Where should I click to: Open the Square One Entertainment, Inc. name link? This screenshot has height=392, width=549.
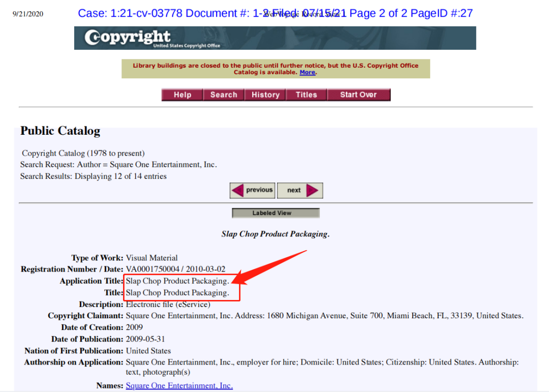[179, 385]
